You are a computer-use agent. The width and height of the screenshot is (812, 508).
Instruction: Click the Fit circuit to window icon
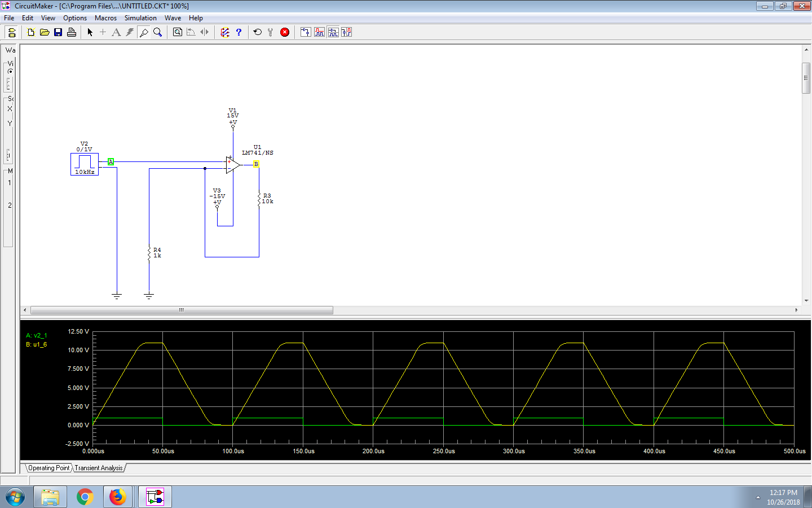tap(178, 32)
